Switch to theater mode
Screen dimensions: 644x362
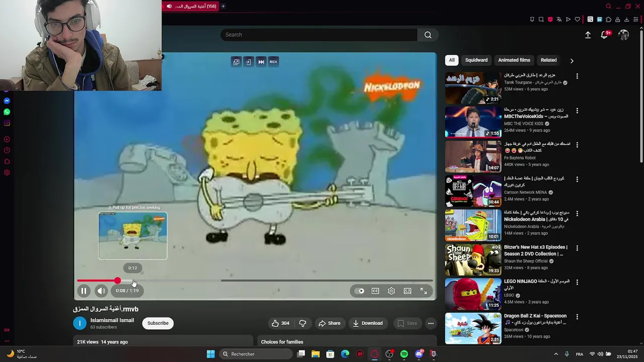pyautogui.click(x=408, y=291)
